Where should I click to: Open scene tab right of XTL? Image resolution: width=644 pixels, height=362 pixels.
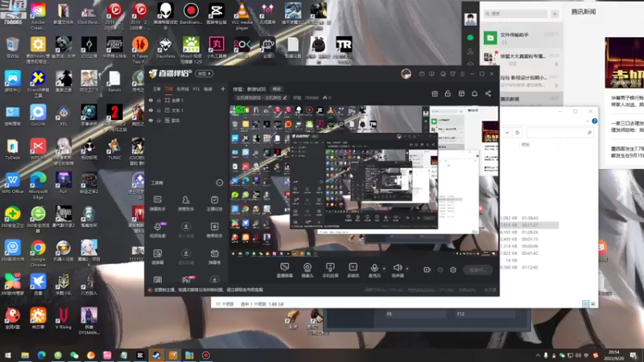(x=208, y=89)
